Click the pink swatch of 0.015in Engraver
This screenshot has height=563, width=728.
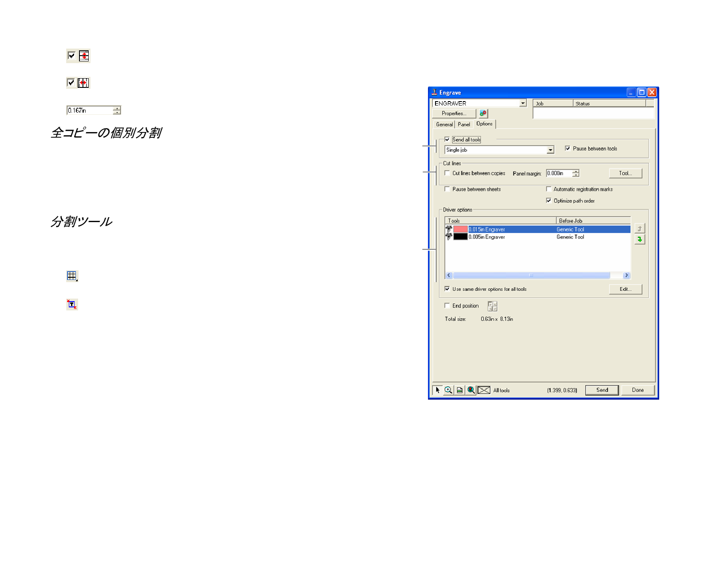[x=461, y=230]
